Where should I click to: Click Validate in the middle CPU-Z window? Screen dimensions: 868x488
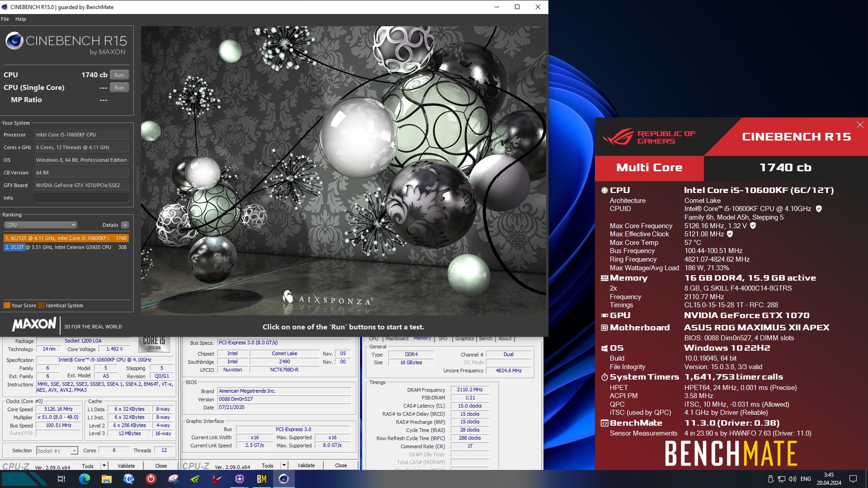coord(306,465)
